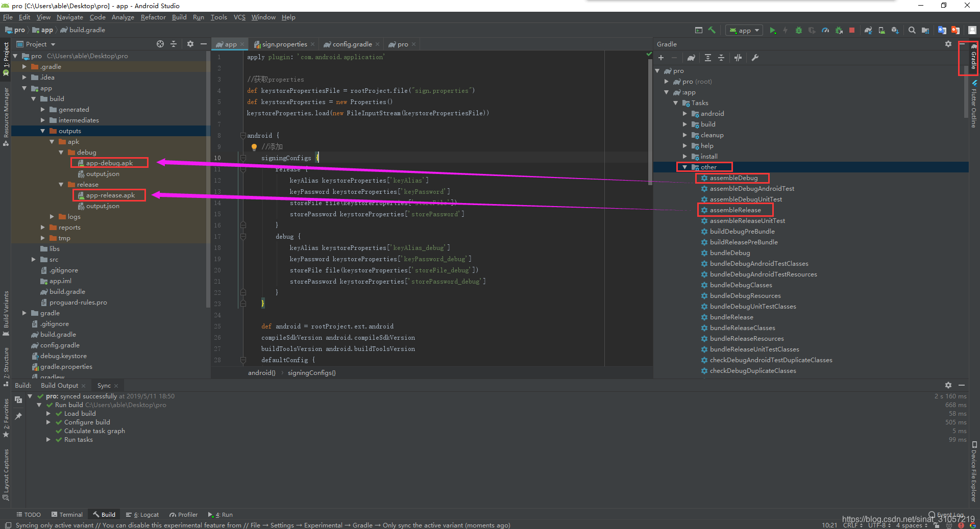Select app-debug.apk in project tree
Screen dimensions: 980x529
click(109, 163)
